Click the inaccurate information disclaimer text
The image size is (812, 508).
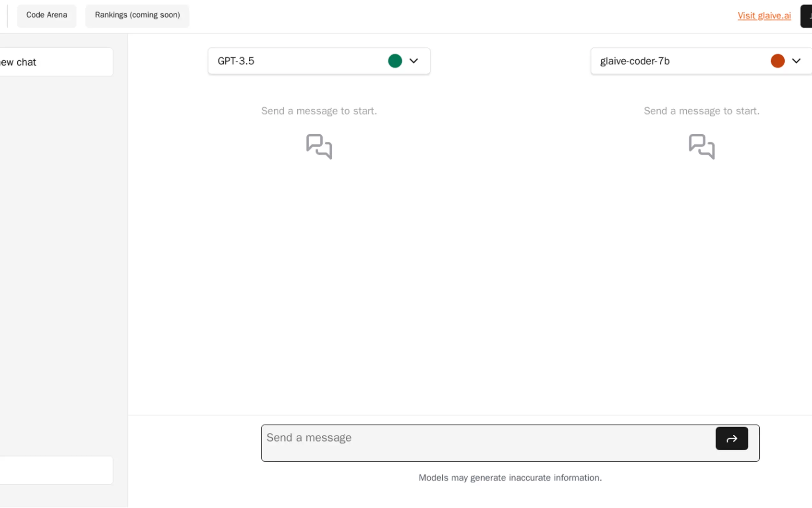click(510, 477)
